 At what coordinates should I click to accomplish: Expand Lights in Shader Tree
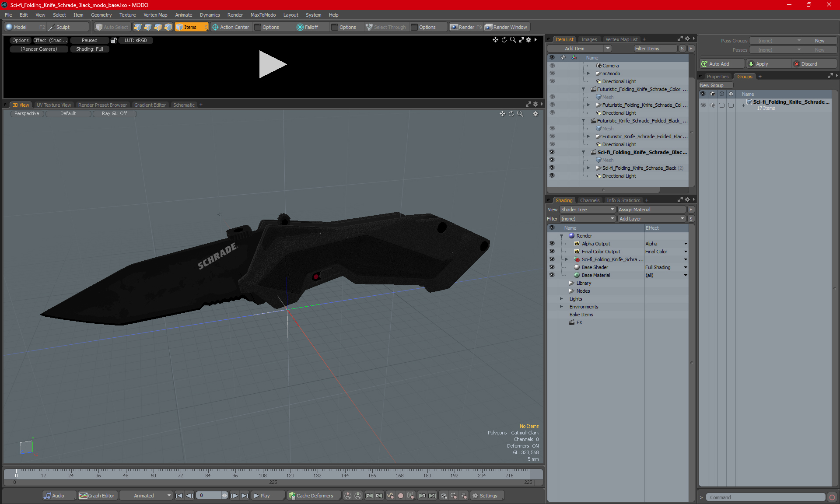561,299
